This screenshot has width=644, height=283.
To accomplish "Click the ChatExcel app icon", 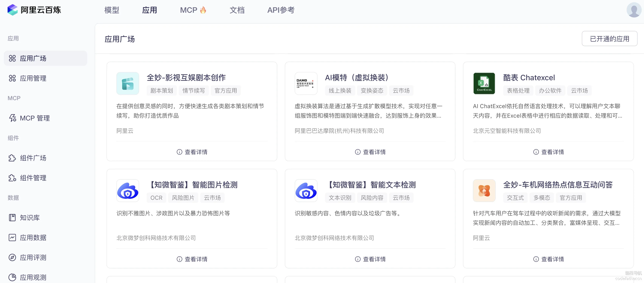I will point(484,84).
